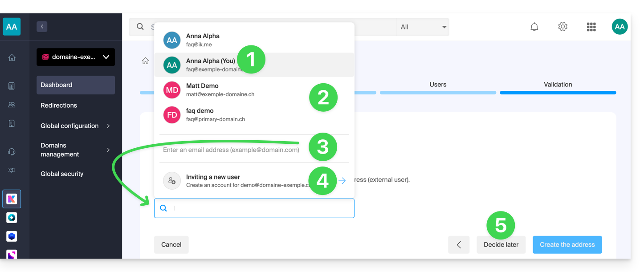644x272 pixels.
Task: Open the settings gear icon
Action: [563, 27]
